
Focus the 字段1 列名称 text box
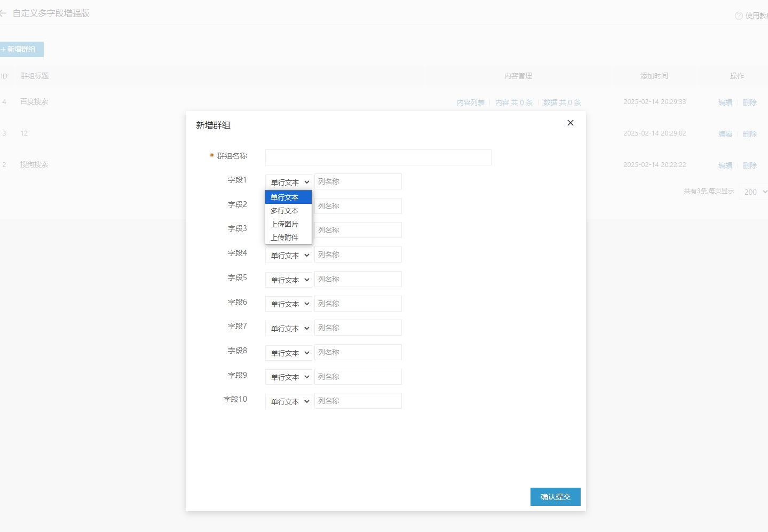(x=358, y=181)
